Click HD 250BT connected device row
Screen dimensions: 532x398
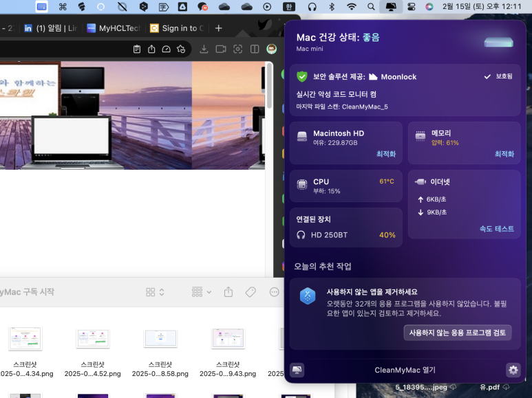click(x=346, y=235)
